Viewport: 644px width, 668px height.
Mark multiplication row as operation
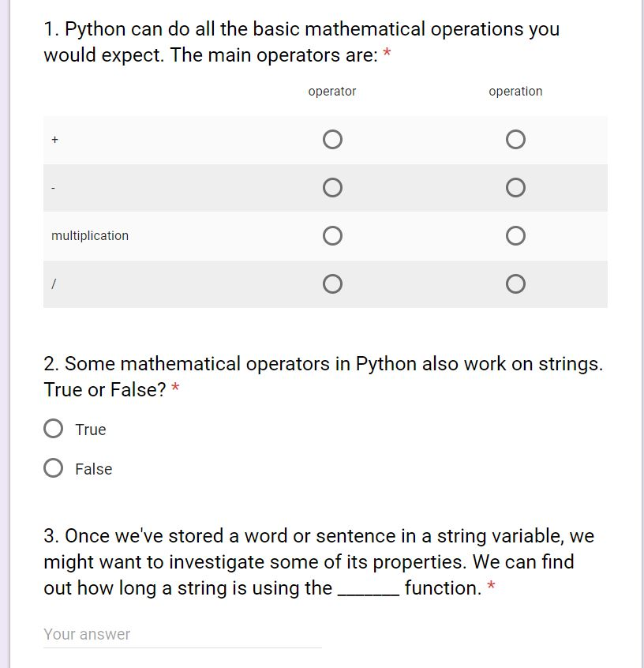click(x=515, y=235)
